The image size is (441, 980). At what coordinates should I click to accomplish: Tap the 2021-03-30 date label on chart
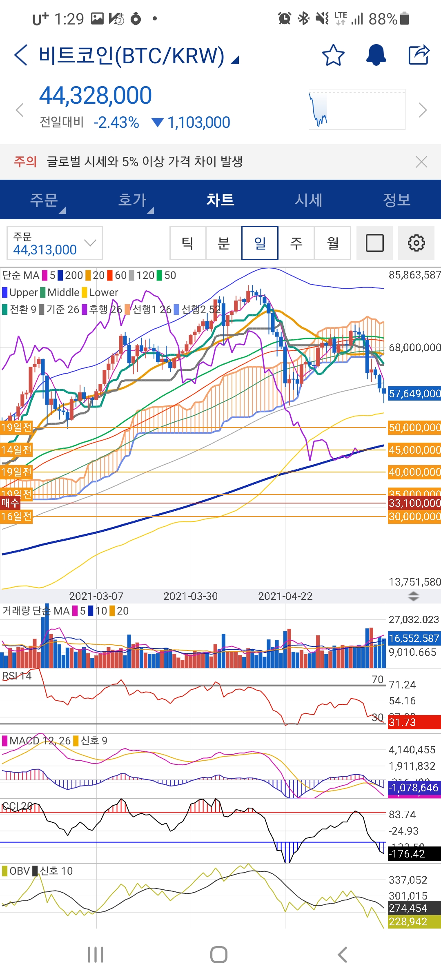click(191, 596)
